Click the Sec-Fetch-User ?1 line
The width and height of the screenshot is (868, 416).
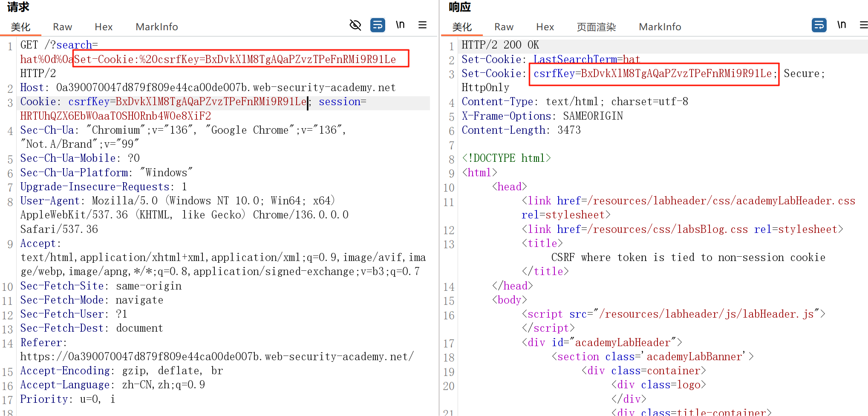[x=74, y=314]
